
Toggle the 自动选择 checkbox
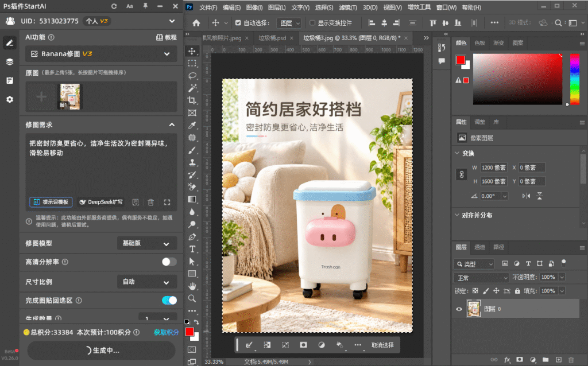tap(238, 23)
